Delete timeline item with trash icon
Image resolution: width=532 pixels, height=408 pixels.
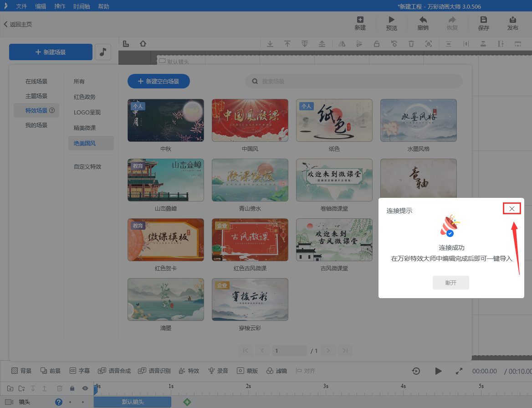pos(59,388)
